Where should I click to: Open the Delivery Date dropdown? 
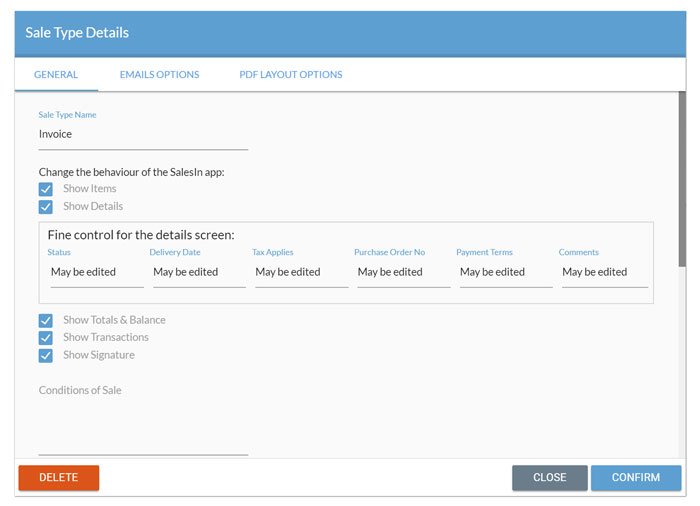(x=199, y=272)
